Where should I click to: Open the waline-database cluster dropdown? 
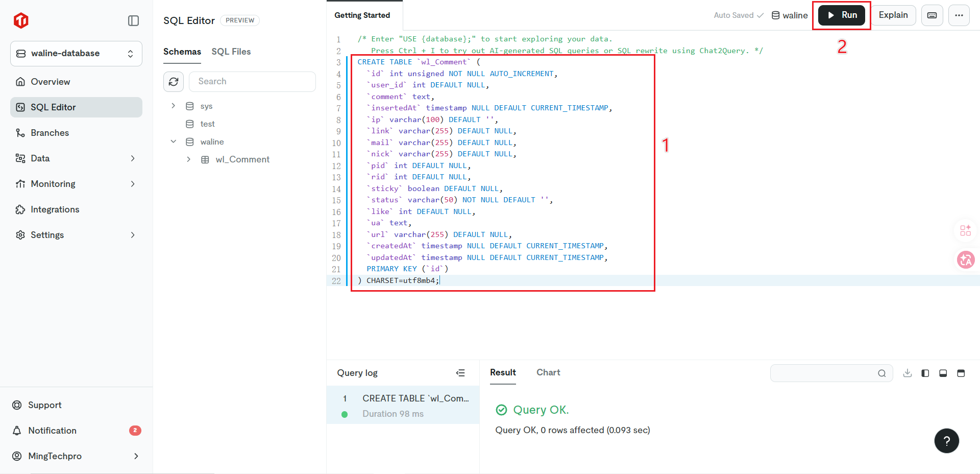coord(76,54)
